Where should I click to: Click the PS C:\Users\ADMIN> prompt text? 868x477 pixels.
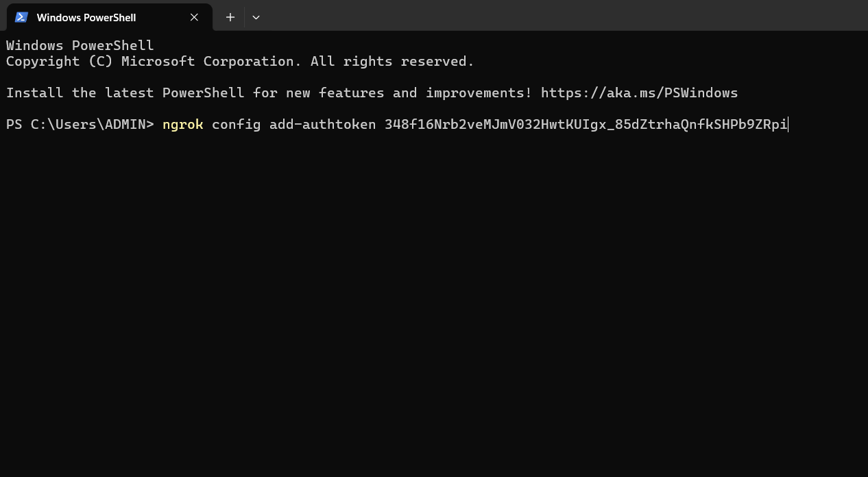pyautogui.click(x=80, y=124)
